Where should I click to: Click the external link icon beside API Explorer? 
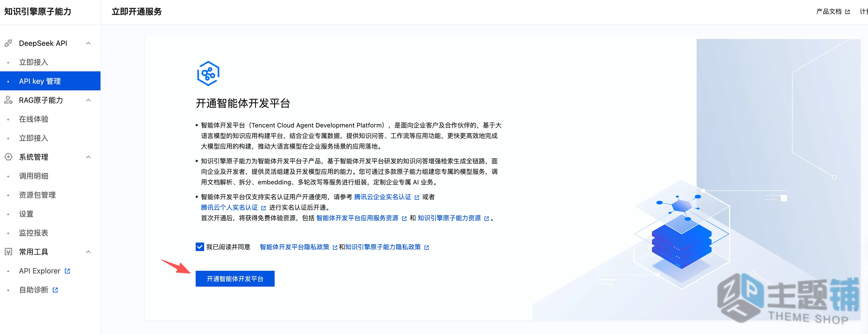[x=67, y=271]
